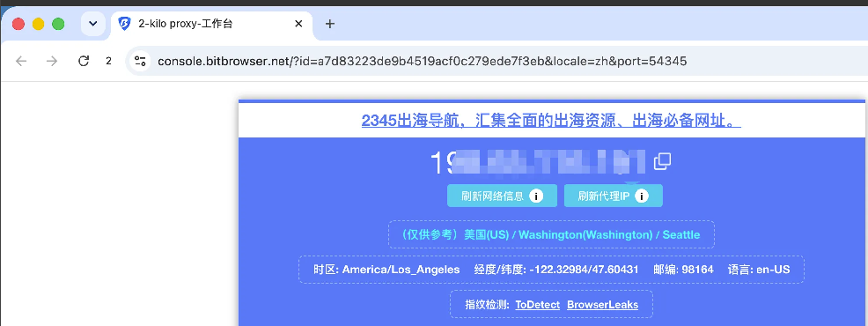Image resolution: width=868 pixels, height=326 pixels.
Task: Copy the IP address icon
Action: (662, 161)
